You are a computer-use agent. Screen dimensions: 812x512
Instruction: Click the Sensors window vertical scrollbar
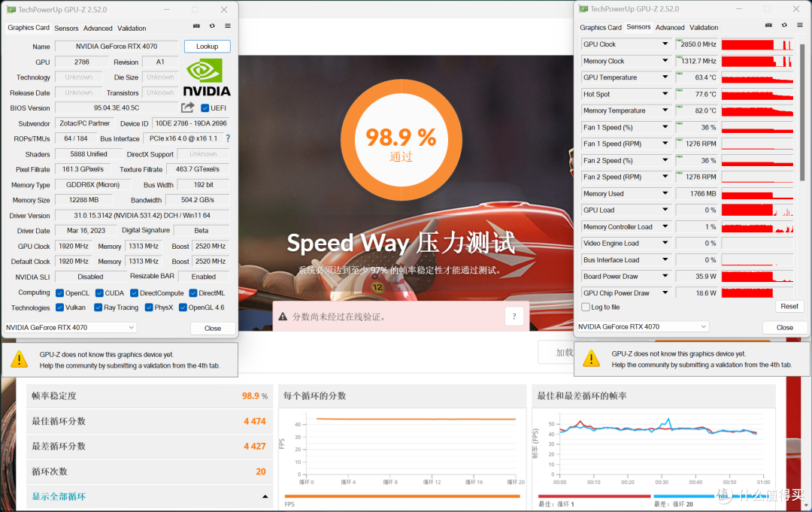pos(802,111)
